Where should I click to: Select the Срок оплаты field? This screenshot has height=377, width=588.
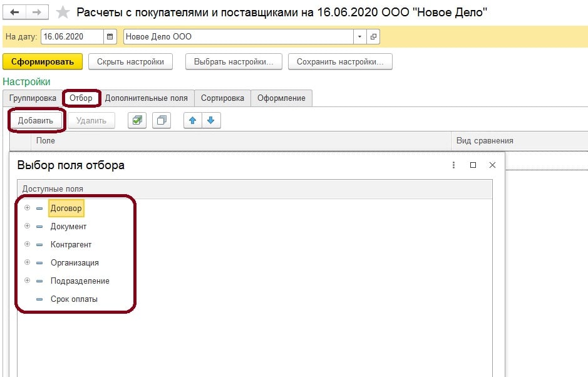point(74,299)
